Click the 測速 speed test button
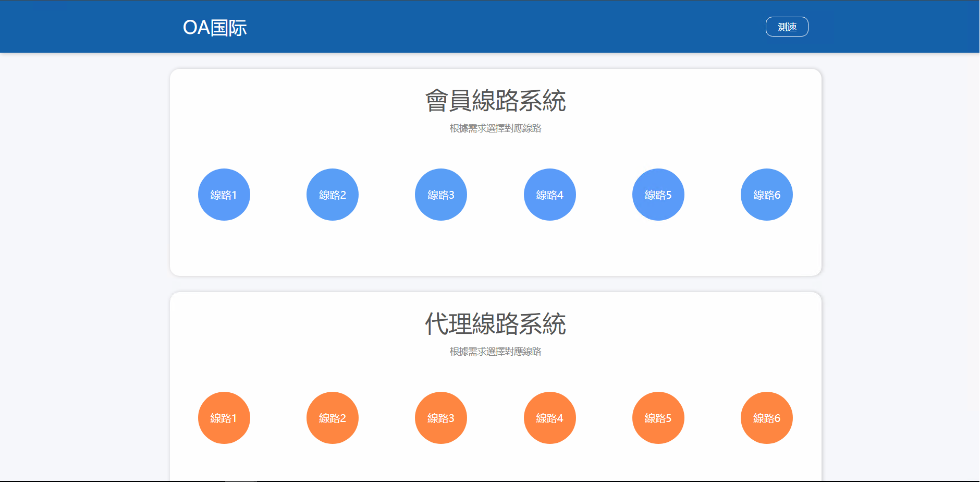Viewport: 980px width, 482px height. (787, 26)
